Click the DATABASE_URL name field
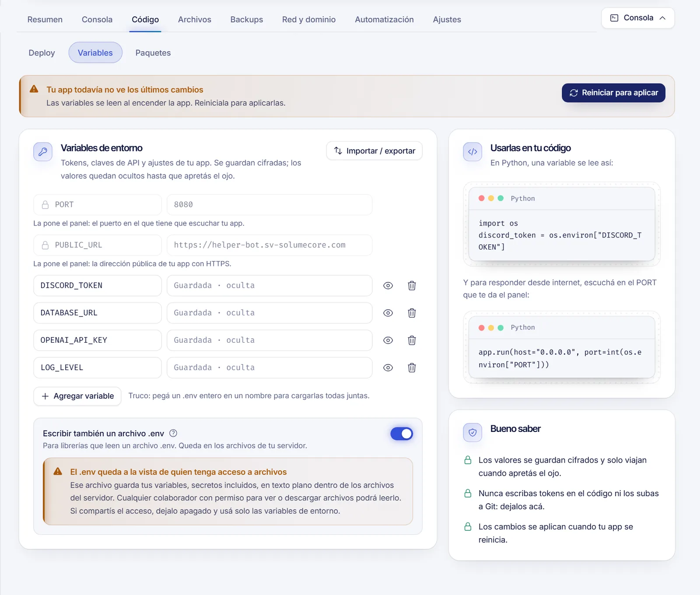The height and width of the screenshot is (595, 700). point(98,313)
